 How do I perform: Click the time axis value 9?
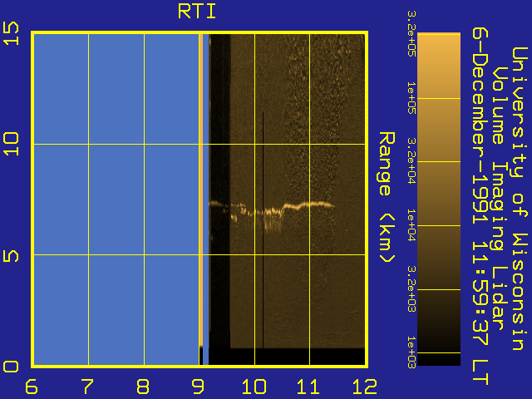[198, 387]
